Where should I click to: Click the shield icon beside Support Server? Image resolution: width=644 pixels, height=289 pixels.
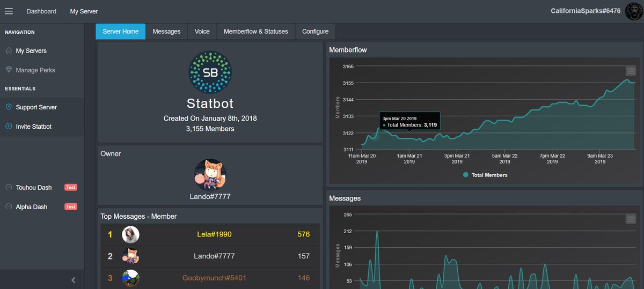point(8,107)
